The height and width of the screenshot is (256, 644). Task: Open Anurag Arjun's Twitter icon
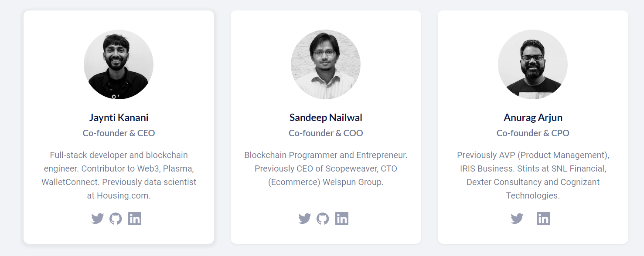click(517, 219)
